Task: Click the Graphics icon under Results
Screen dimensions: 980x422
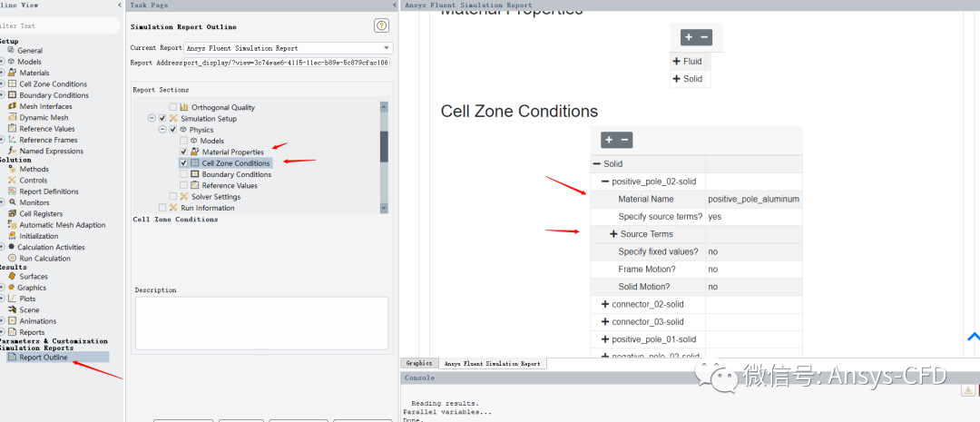Action: point(11,288)
